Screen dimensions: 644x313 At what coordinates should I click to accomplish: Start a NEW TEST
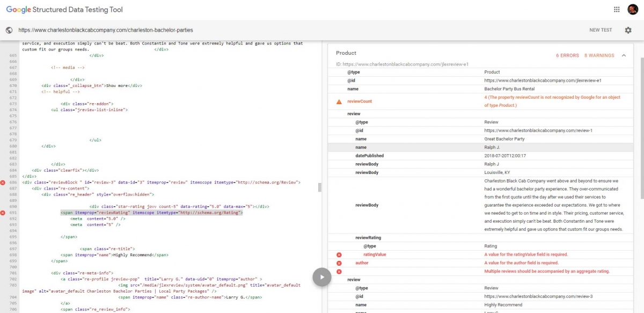[601, 30]
